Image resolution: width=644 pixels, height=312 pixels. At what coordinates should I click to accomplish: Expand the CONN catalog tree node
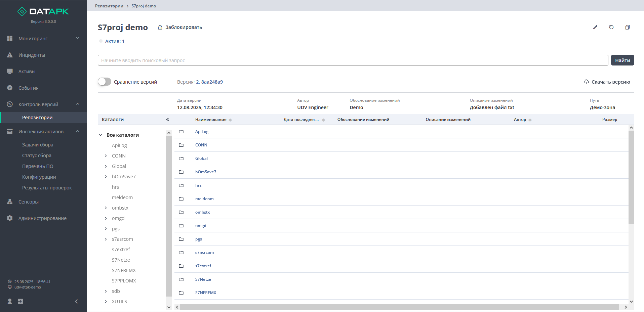pos(106,156)
